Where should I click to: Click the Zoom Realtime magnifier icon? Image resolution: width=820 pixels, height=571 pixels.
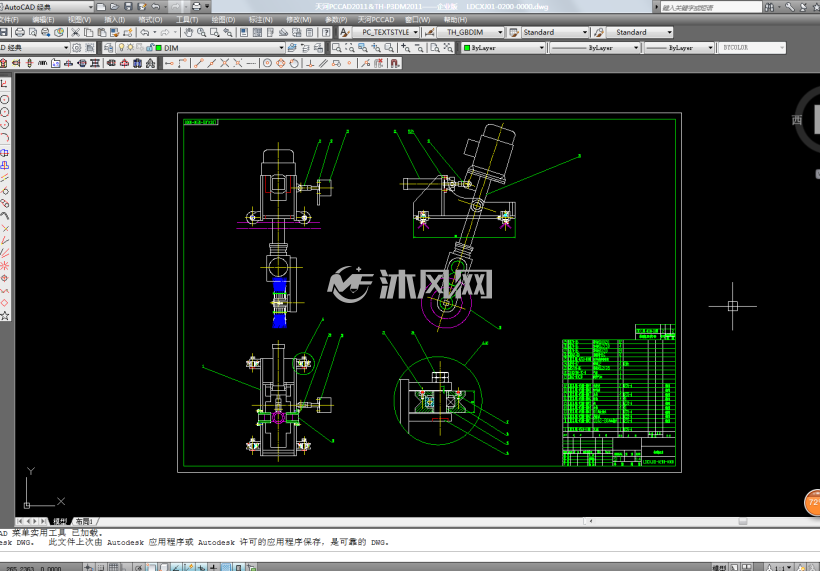tap(201, 32)
